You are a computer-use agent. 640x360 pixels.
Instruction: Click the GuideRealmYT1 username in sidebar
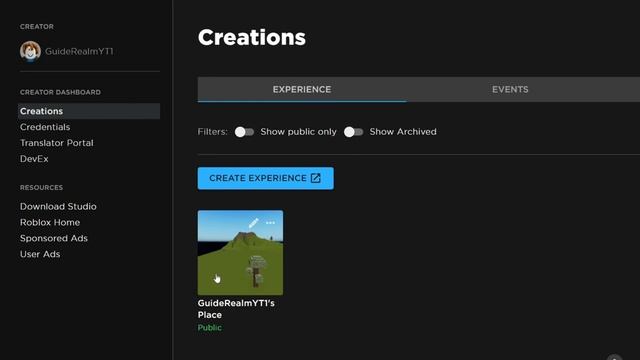point(79,51)
